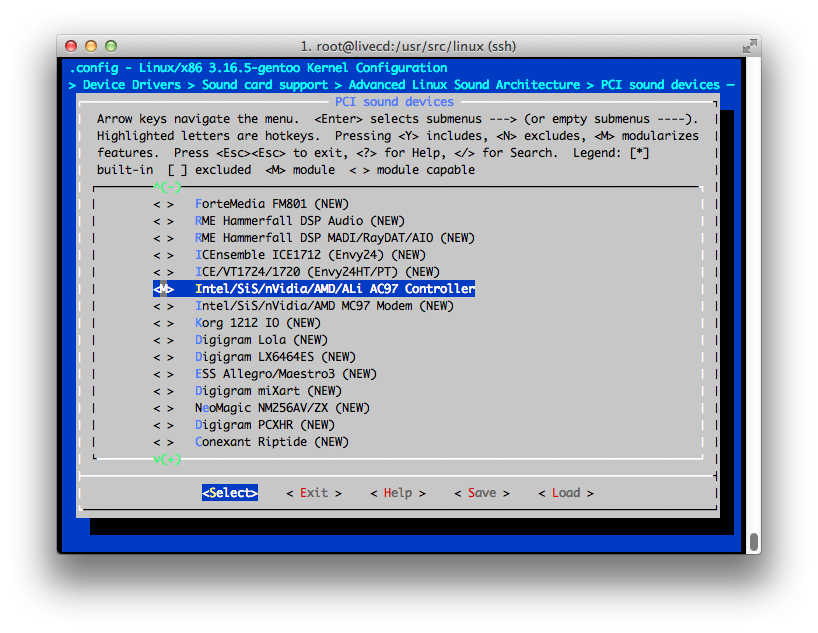Select ICEnsemble ICE1712 (Envy24) entry
The width and height of the screenshot is (818, 633).
click(310, 255)
